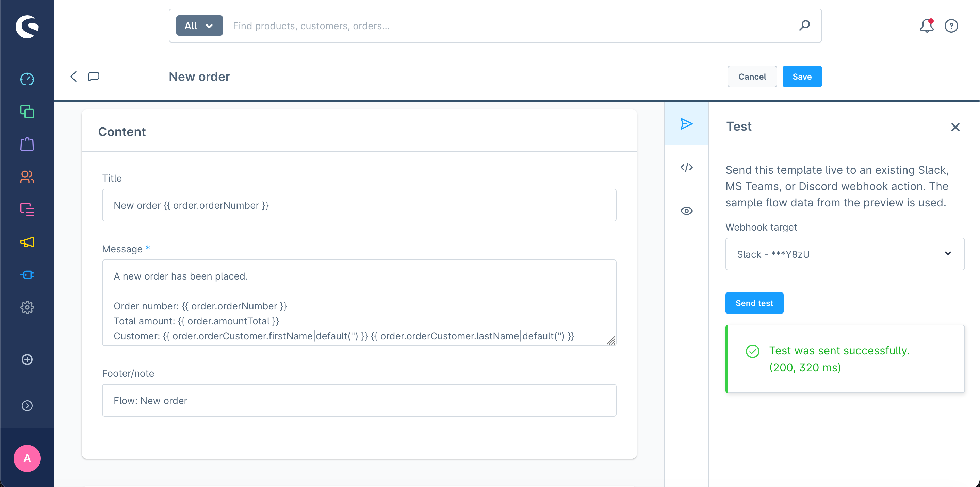This screenshot has width=980, height=487.
Task: Switch to the send Test tab
Action: (x=686, y=124)
